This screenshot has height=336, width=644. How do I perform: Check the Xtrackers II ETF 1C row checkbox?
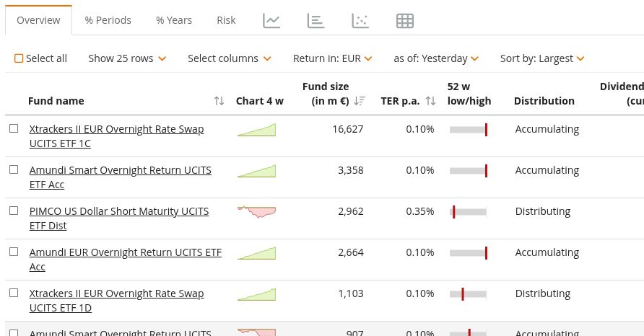[14, 128]
